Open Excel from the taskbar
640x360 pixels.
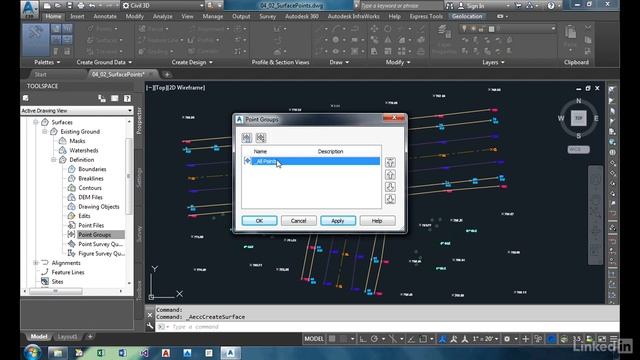(100, 353)
